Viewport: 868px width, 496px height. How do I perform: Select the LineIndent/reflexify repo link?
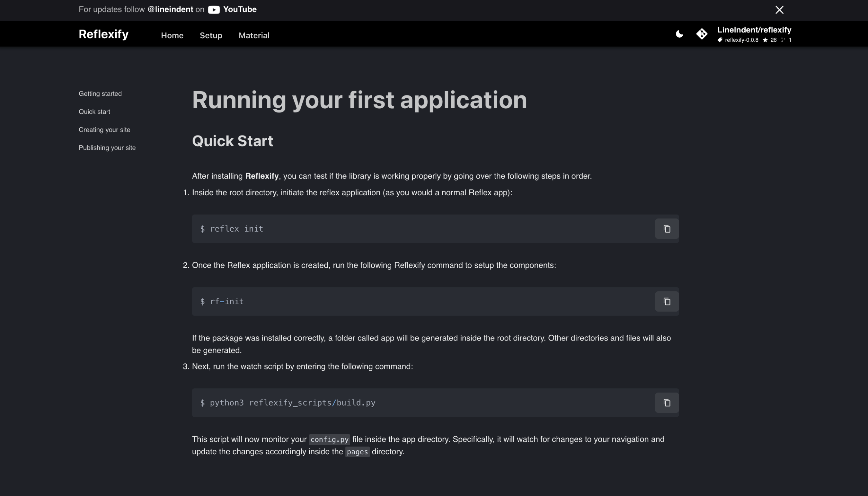click(754, 30)
